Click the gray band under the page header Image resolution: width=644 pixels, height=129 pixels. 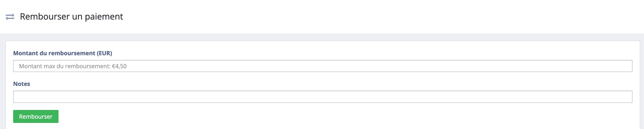coord(322,37)
